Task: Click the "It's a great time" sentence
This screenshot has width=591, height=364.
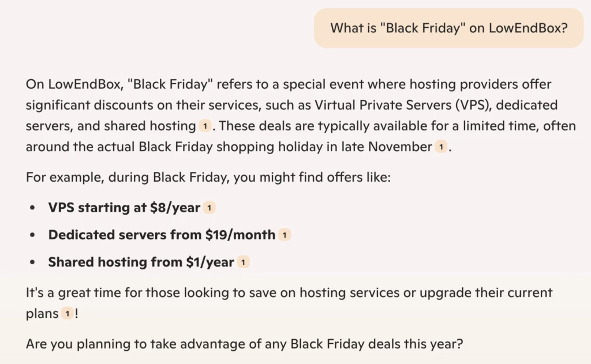Action: pos(289,292)
